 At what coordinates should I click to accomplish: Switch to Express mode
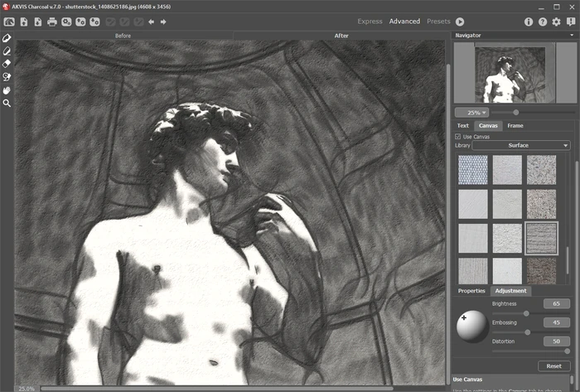(370, 22)
